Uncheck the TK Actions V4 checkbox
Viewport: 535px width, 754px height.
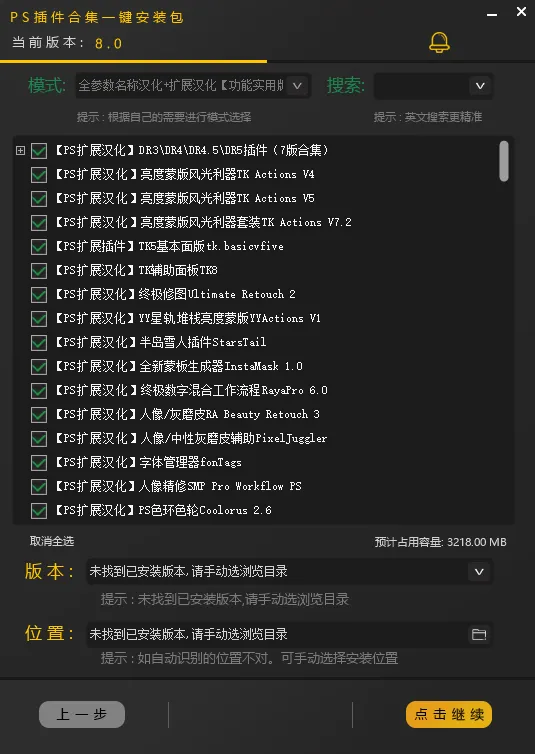pos(39,175)
